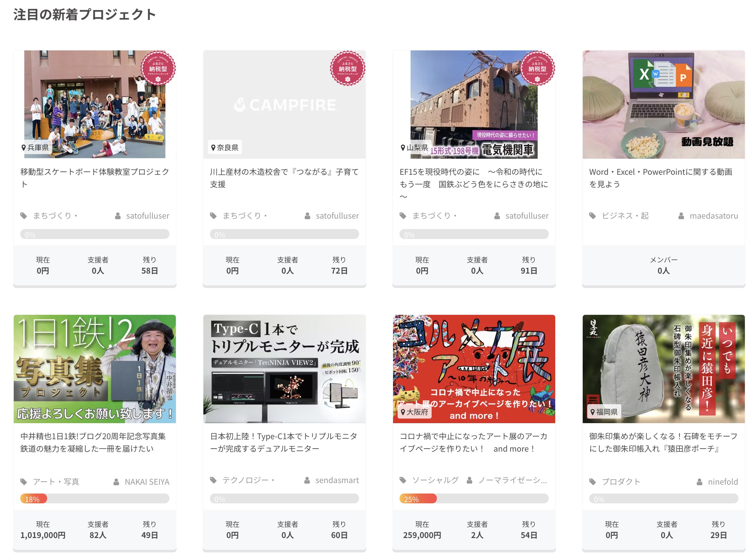Click the 奈良県 location pin tag
This screenshot has width=756, height=557.
[x=225, y=147]
